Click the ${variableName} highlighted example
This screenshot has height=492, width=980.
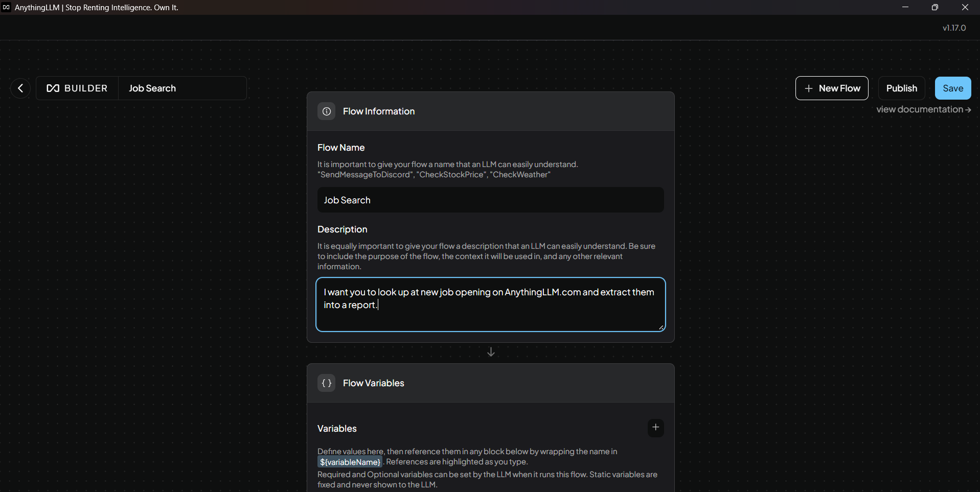pyautogui.click(x=350, y=462)
